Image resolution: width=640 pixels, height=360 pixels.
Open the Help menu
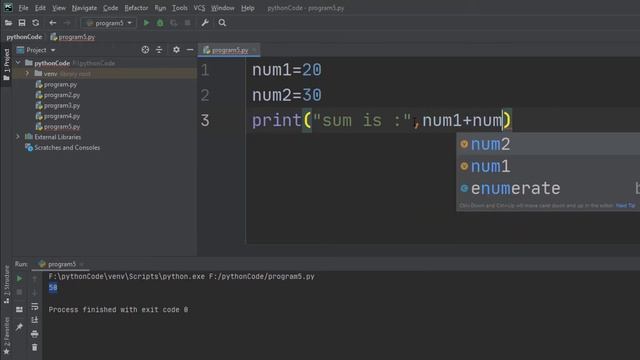coord(247,8)
